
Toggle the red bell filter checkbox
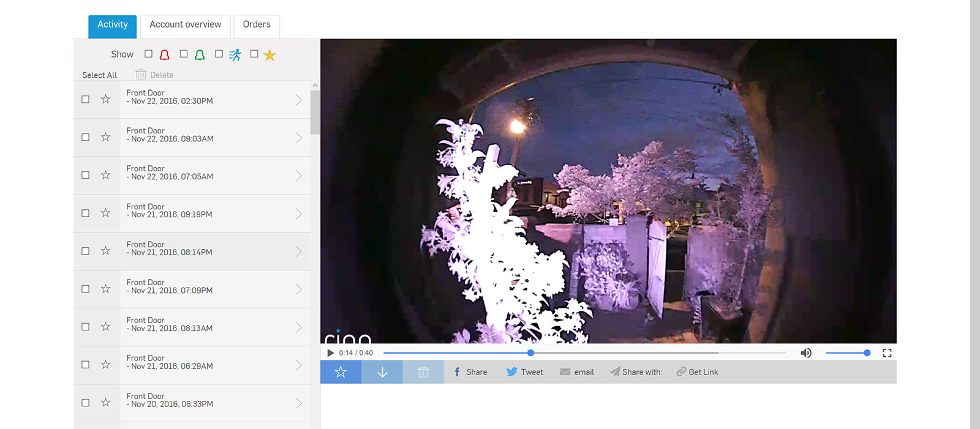pyautogui.click(x=148, y=54)
